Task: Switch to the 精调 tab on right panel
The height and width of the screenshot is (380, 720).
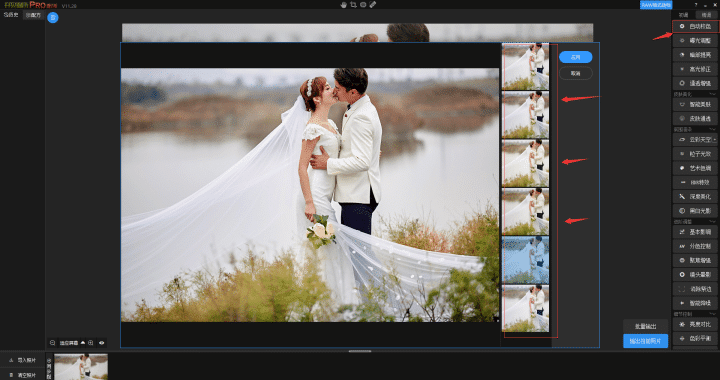Action: point(706,15)
